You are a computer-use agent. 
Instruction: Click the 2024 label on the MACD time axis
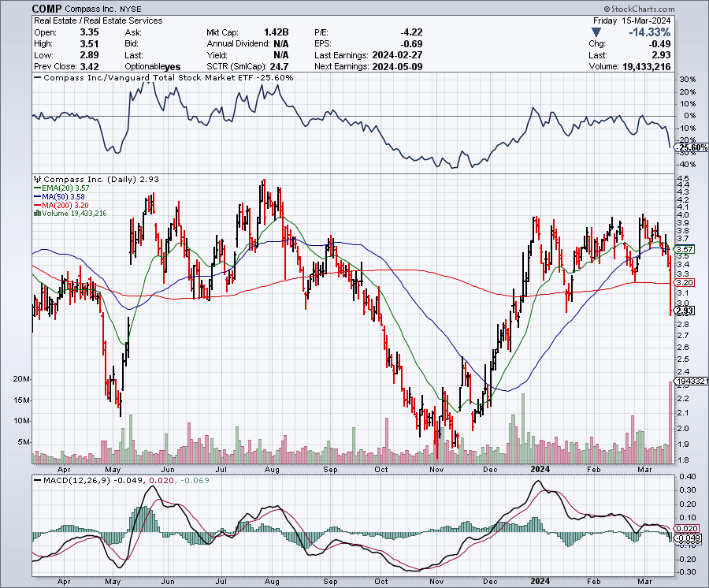point(540,581)
